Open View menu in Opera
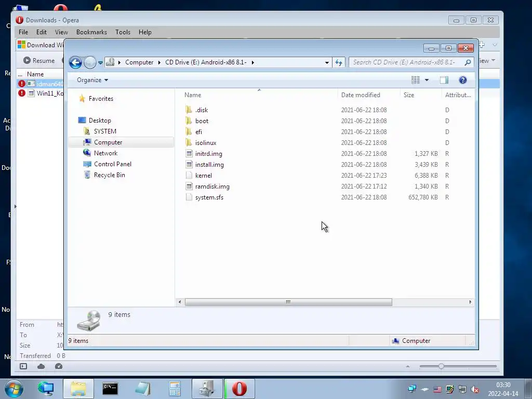The height and width of the screenshot is (399, 532). (61, 32)
